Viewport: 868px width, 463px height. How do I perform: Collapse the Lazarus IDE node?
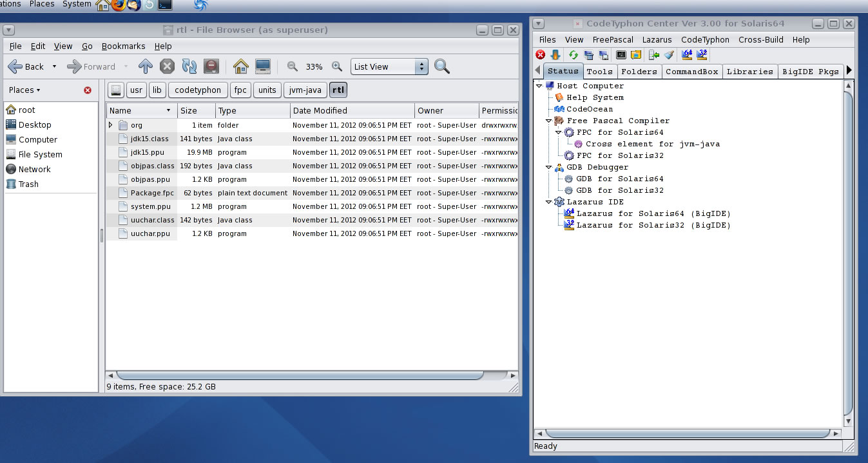click(x=548, y=202)
